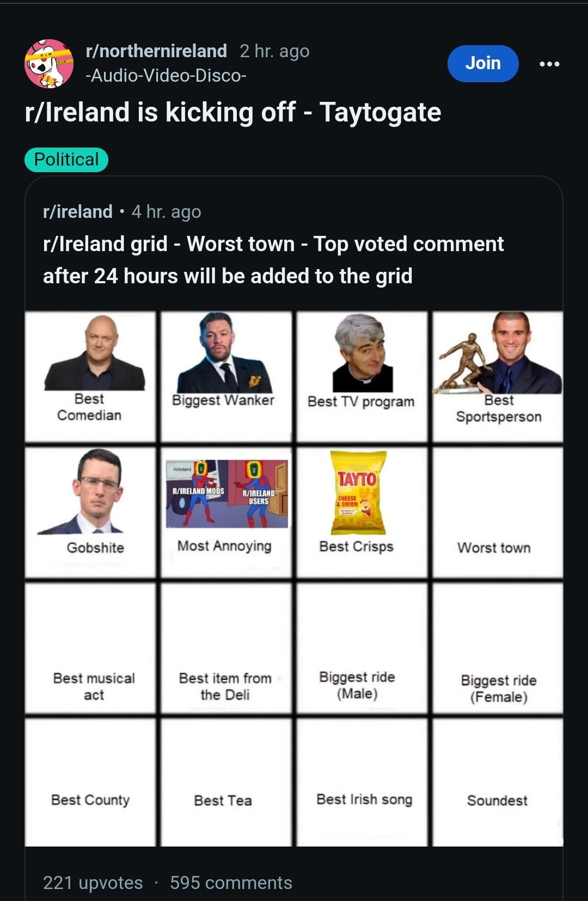Tap the Biggest Wanker grid cell

point(226,376)
